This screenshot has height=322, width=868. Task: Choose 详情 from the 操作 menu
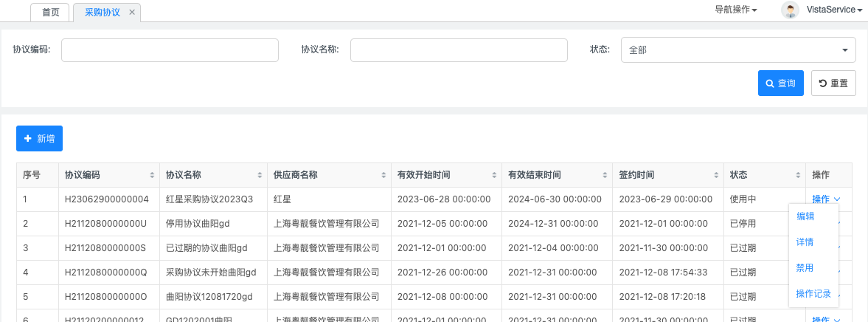coord(805,242)
